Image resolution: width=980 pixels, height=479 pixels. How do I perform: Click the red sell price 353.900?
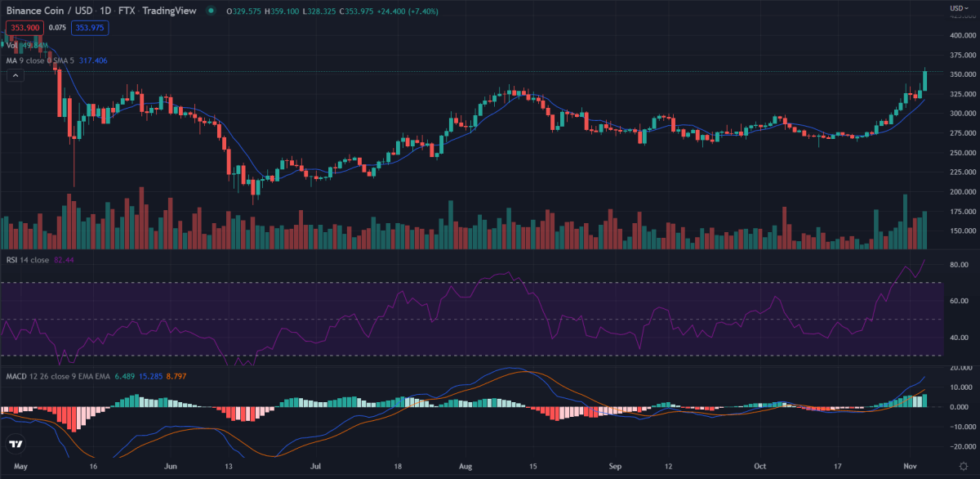[23, 28]
